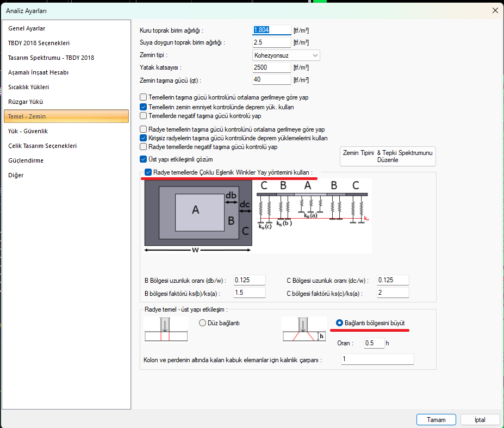Click B Bölgesi uzunluk oranı (db/w) field
504x428 pixels.
(x=249, y=280)
